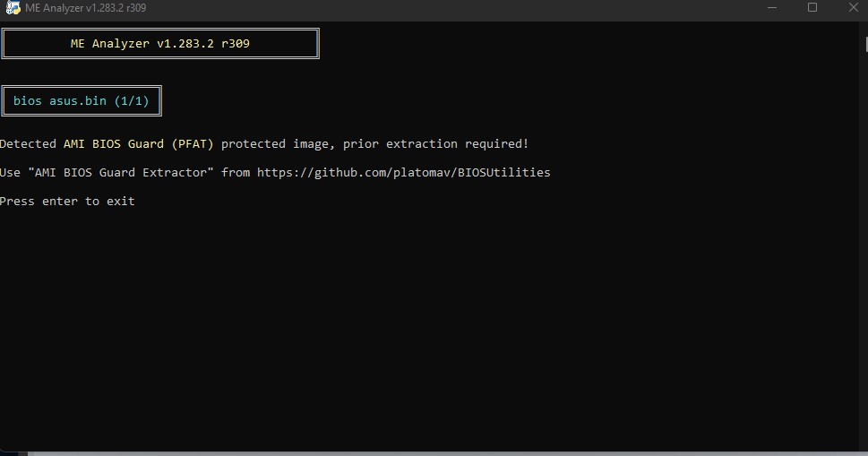Maximize the ME Analyzer console window
This screenshot has height=456, width=868.
tap(812, 8)
